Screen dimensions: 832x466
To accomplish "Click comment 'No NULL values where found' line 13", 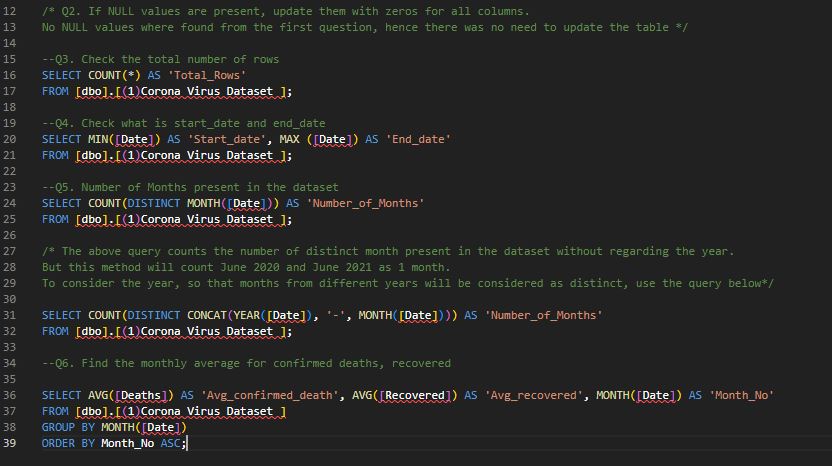I will coord(365,27).
